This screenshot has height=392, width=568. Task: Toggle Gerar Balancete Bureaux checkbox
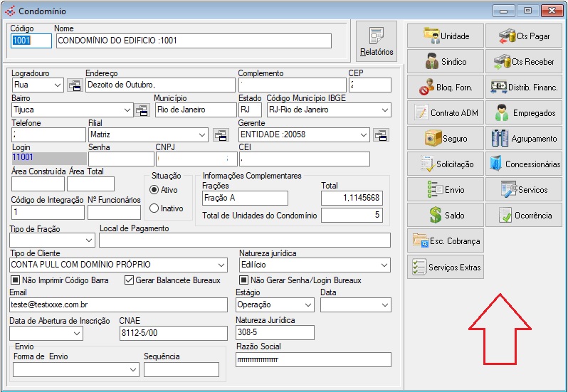coord(129,280)
